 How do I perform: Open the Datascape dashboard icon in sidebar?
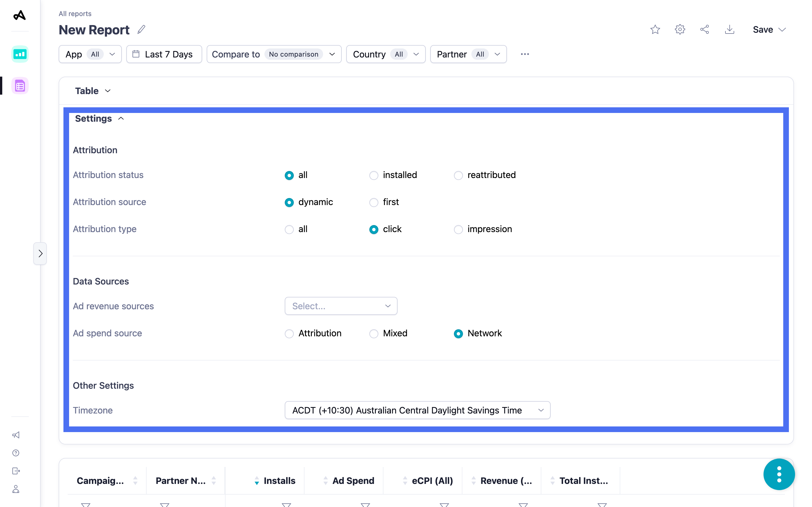[20, 54]
